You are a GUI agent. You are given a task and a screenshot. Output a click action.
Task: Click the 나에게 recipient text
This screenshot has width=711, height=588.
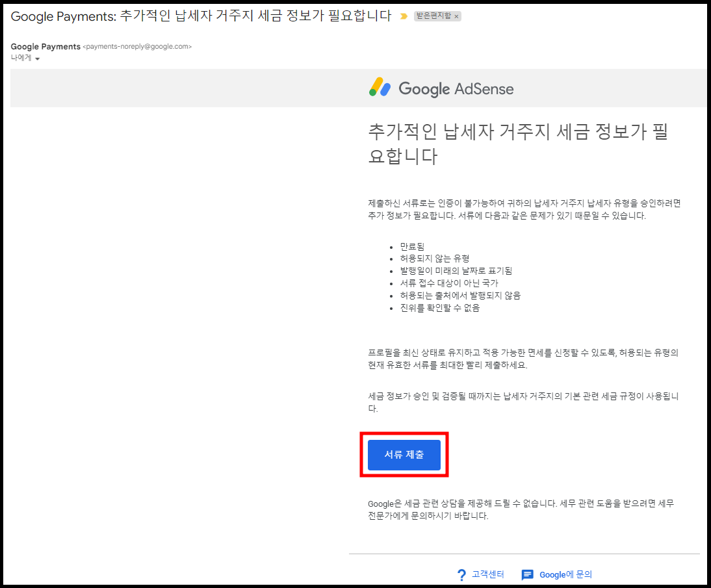point(21,58)
